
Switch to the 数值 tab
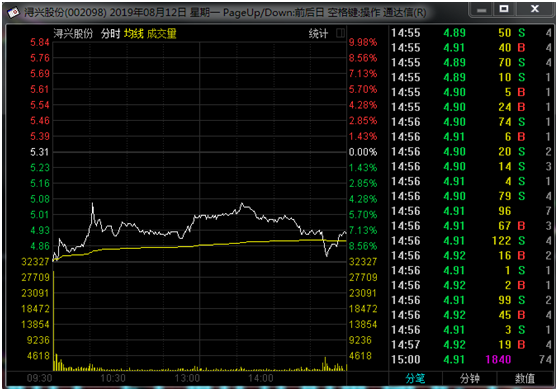(525, 379)
